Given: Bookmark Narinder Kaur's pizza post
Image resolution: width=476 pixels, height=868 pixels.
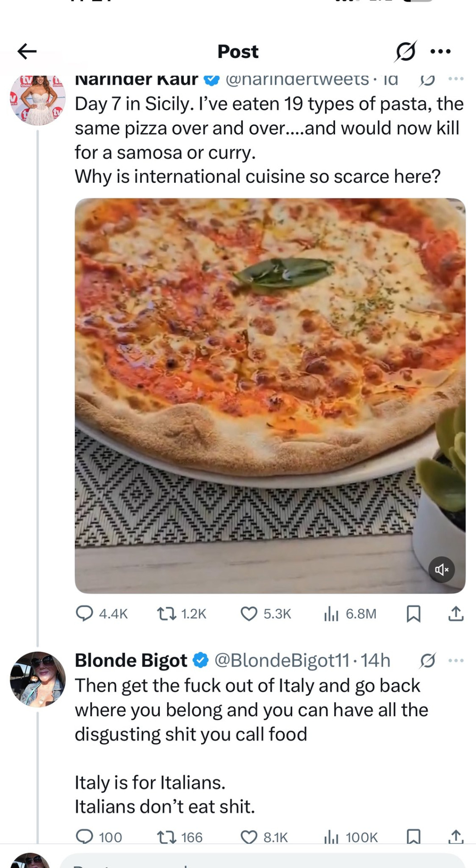Looking at the screenshot, I should coord(414,613).
